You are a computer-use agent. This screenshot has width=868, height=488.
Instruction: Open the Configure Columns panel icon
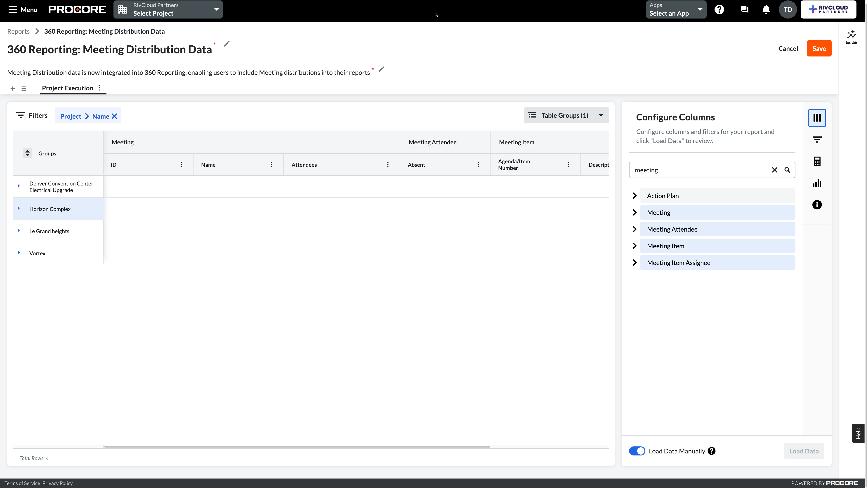coord(817,117)
